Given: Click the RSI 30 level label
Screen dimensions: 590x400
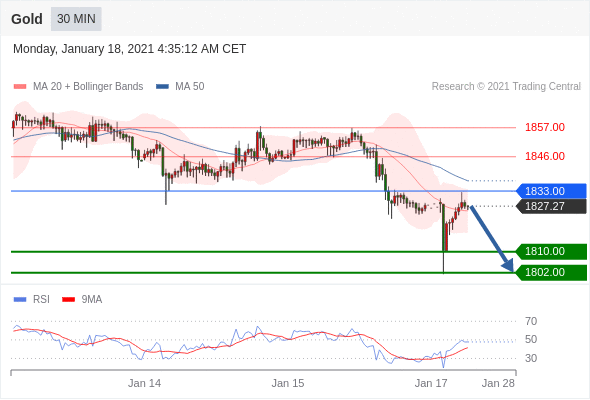Looking at the screenshot, I should point(531,358).
